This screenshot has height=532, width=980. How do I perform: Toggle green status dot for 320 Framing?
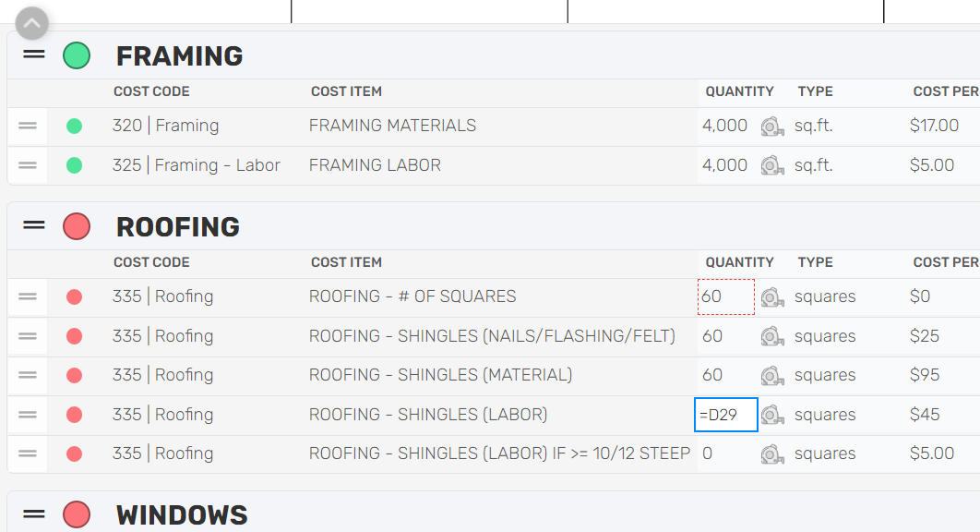click(x=75, y=126)
